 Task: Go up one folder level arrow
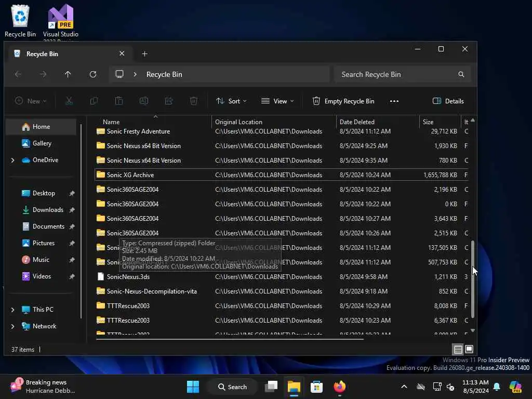tap(68, 74)
